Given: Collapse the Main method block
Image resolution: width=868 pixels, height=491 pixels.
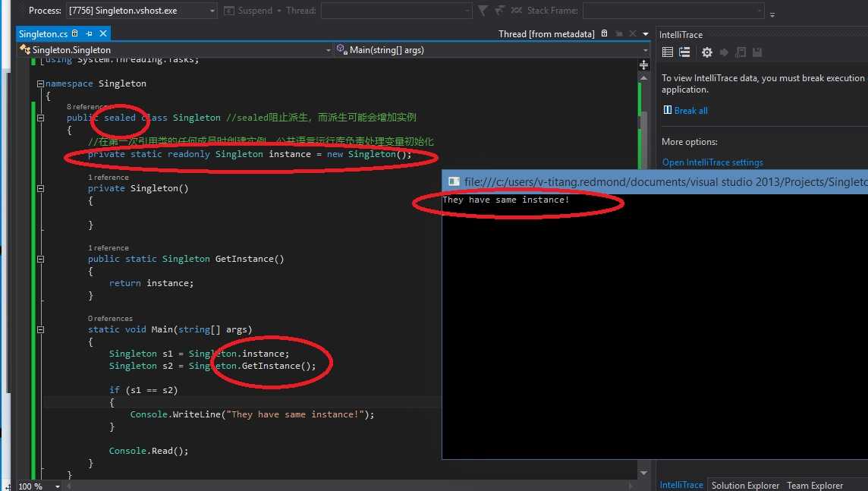Looking at the screenshot, I should coord(40,329).
